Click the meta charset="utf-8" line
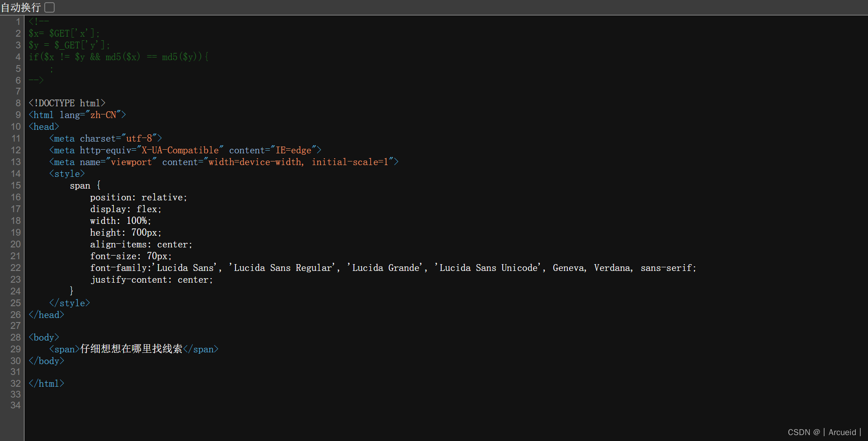The height and width of the screenshot is (441, 868). click(x=105, y=138)
